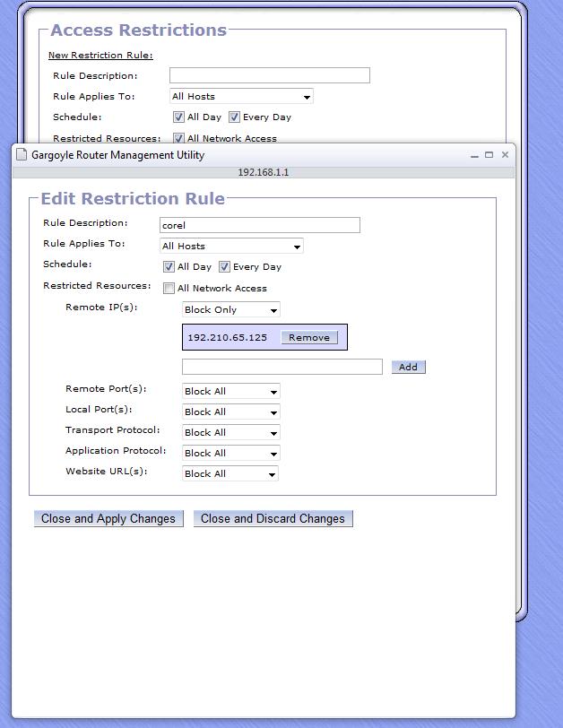Click the empty Remote IP input field
Viewport: 563px width, 728px height.
pos(282,367)
